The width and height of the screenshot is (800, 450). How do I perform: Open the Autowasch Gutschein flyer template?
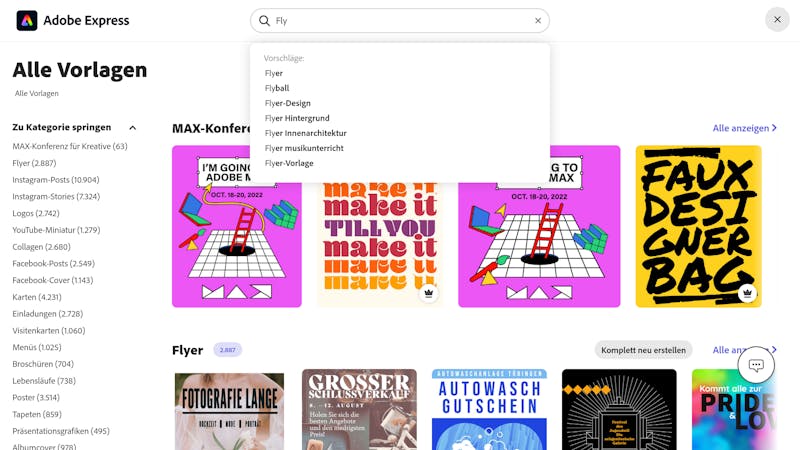coord(489,410)
